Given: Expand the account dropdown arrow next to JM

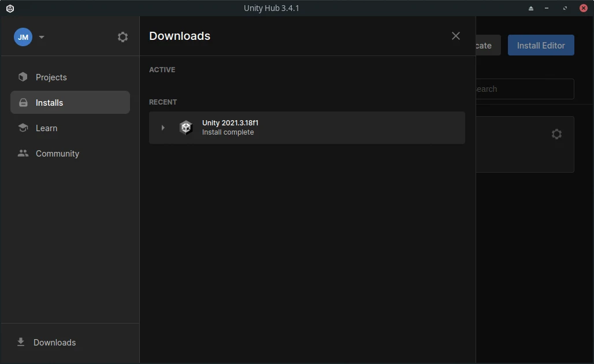Looking at the screenshot, I should [x=42, y=37].
